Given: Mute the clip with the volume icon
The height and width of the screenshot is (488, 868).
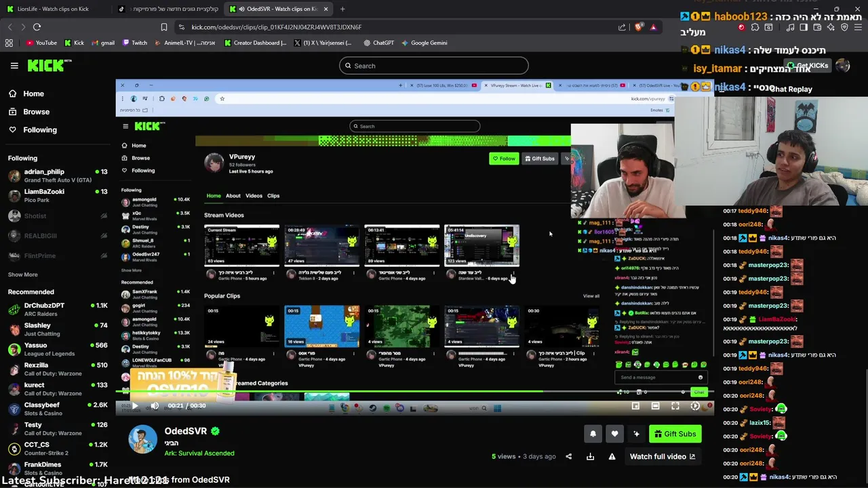Looking at the screenshot, I should [x=155, y=406].
